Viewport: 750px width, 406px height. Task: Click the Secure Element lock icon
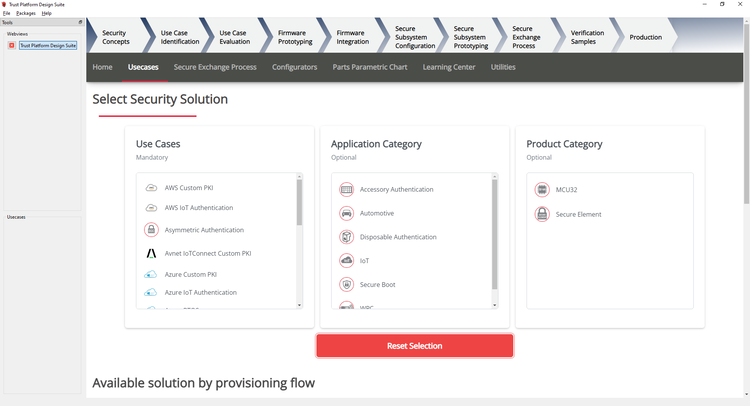(541, 214)
